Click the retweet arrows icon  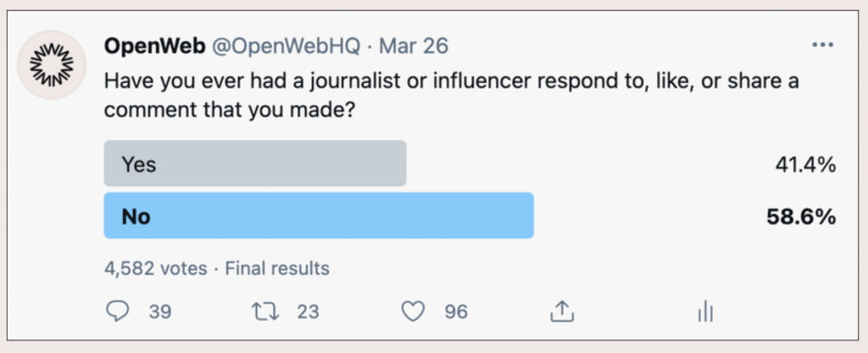coord(265,312)
